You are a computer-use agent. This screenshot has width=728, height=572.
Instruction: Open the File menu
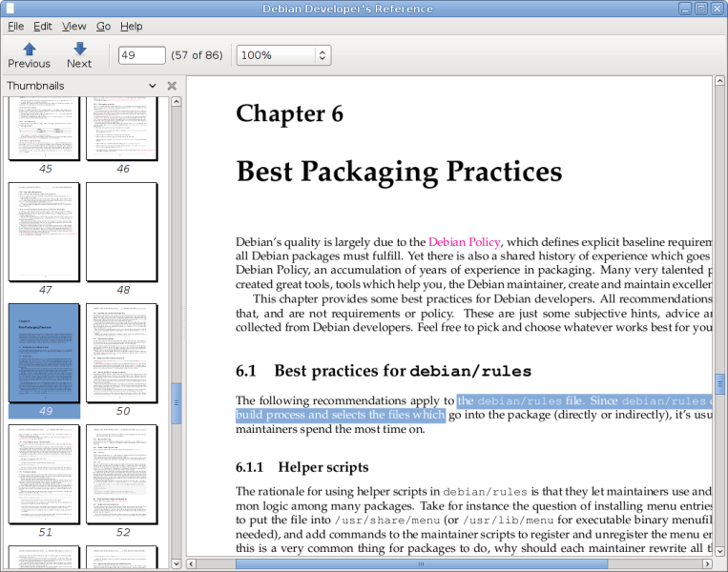click(15, 27)
